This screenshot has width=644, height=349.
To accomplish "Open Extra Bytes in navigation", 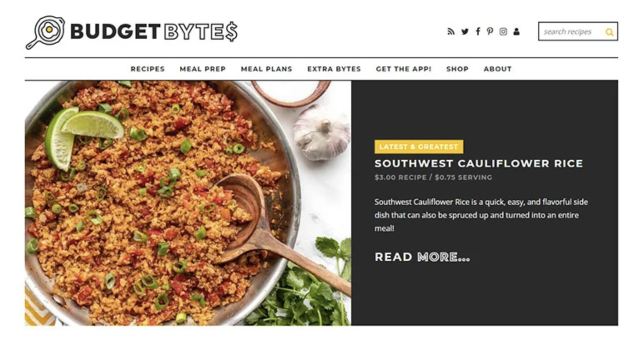I will pos(334,69).
